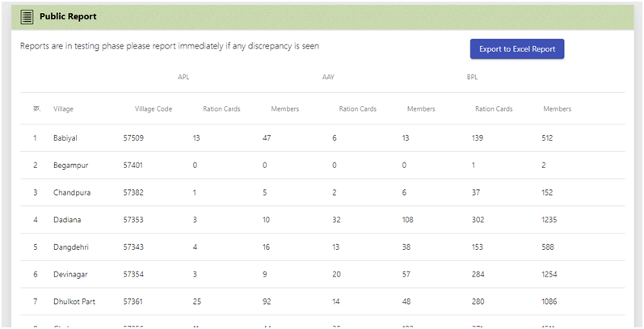Click the Village Code column header
Screen dimensions: 644x329
tap(154, 109)
